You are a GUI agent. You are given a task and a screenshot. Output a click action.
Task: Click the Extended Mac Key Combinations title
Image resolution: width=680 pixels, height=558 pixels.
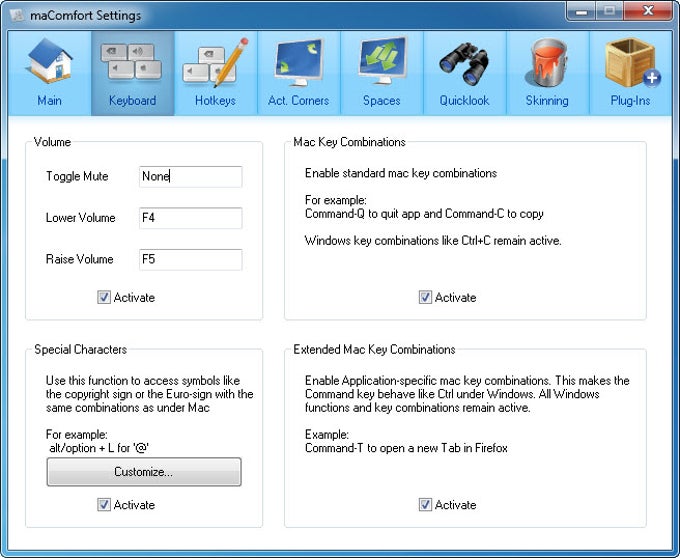pos(374,349)
